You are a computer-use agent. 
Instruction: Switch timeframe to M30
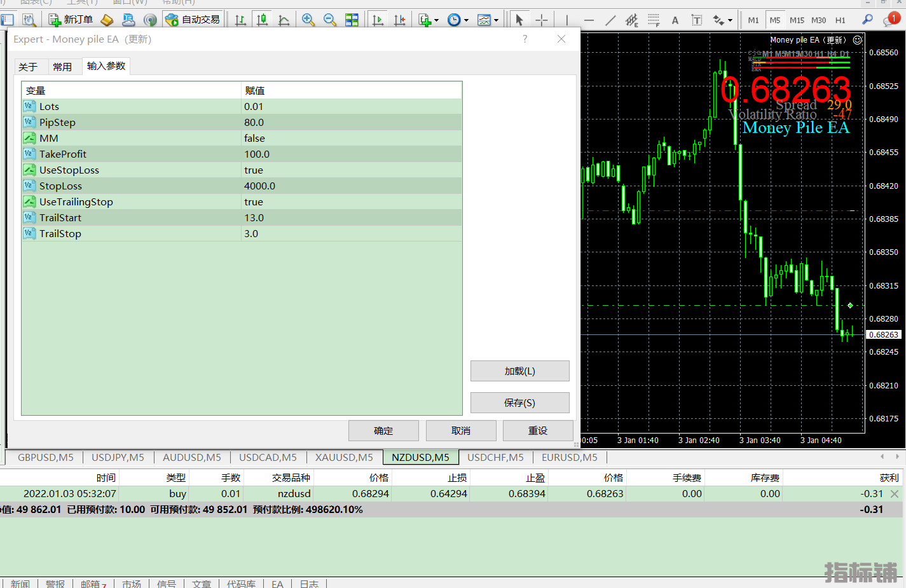819,20
